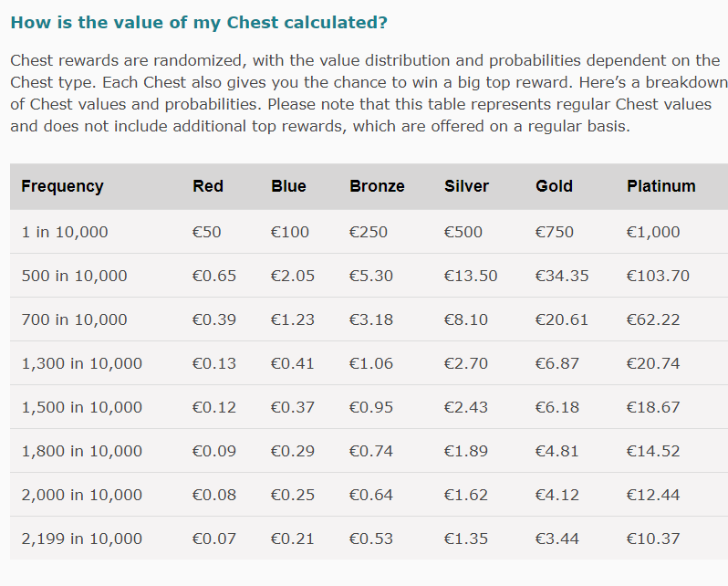Click the Silver column header
The height and width of the screenshot is (586, 728).
[466, 186]
